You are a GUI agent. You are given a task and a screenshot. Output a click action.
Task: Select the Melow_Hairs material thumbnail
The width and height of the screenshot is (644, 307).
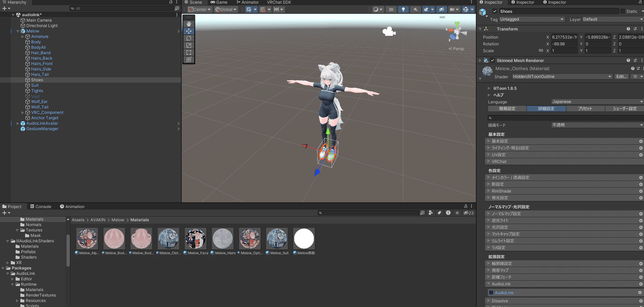tap(223, 238)
